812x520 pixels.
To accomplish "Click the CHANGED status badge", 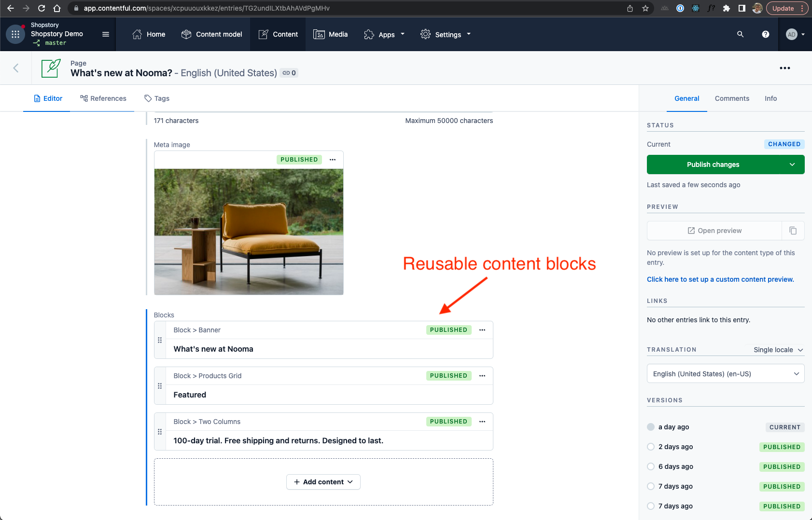I will [x=784, y=144].
